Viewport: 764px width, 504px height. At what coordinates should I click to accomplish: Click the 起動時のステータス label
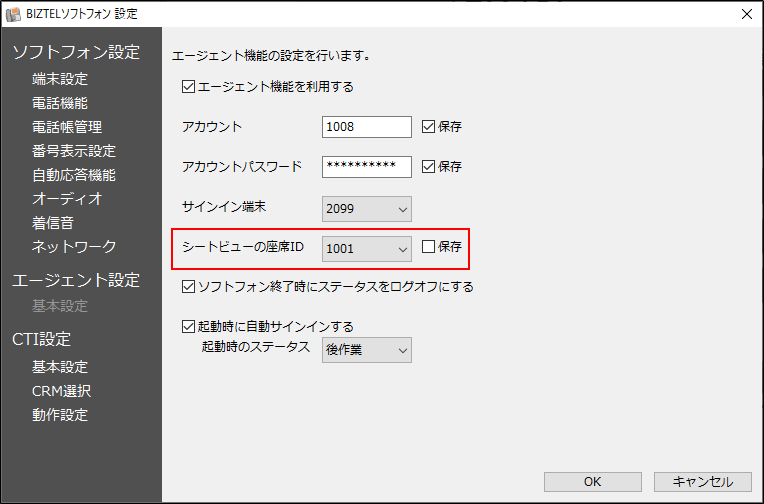click(x=256, y=347)
